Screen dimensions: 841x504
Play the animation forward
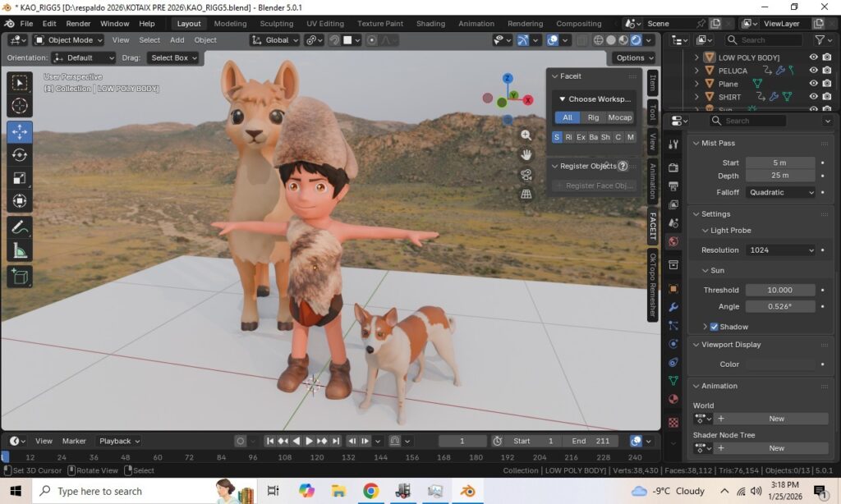click(x=309, y=441)
